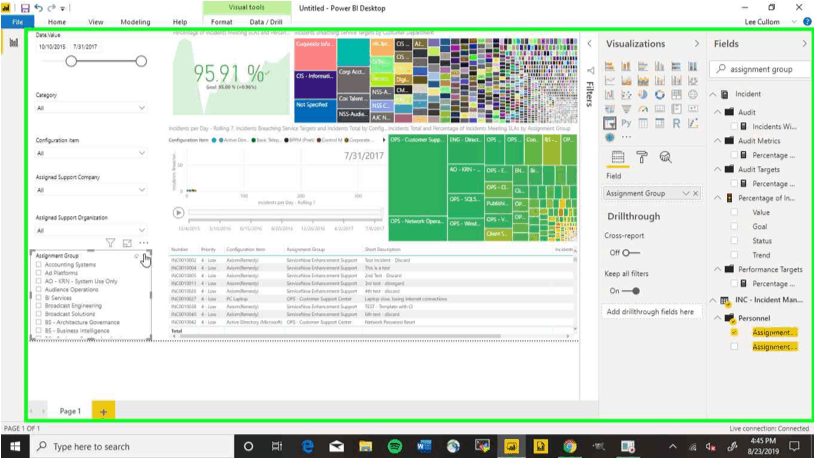Select the donut chart visual

click(660, 95)
